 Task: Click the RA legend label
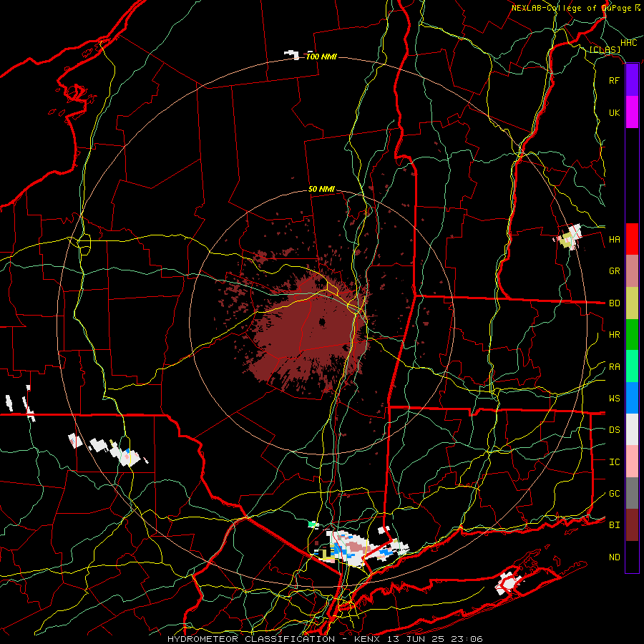click(x=614, y=367)
